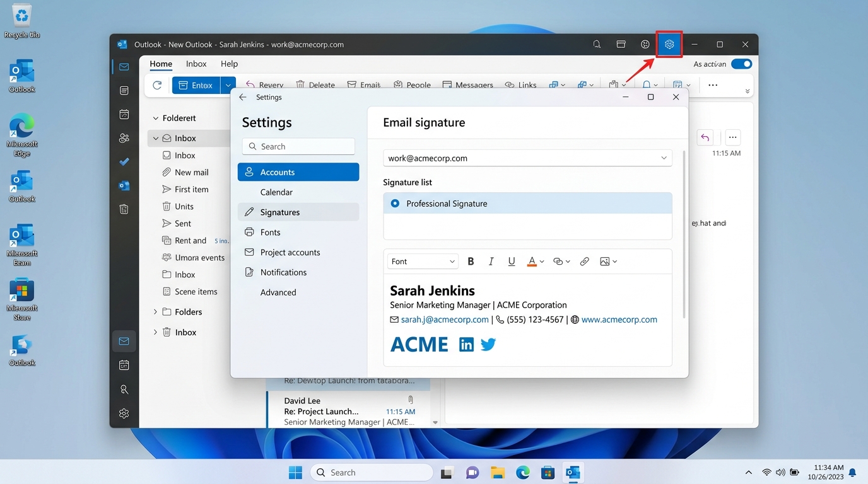Open the Font dropdown in signature editor
This screenshot has height=484, width=868.
coord(423,262)
